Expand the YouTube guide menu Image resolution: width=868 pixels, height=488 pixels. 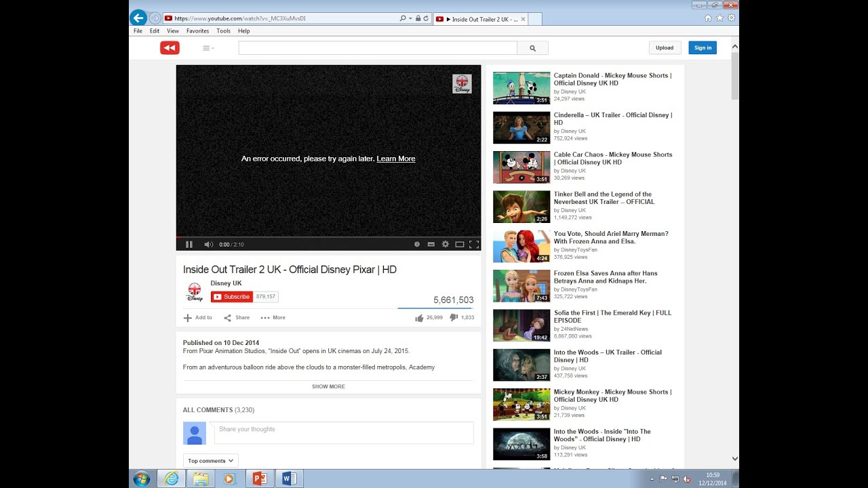(x=208, y=48)
